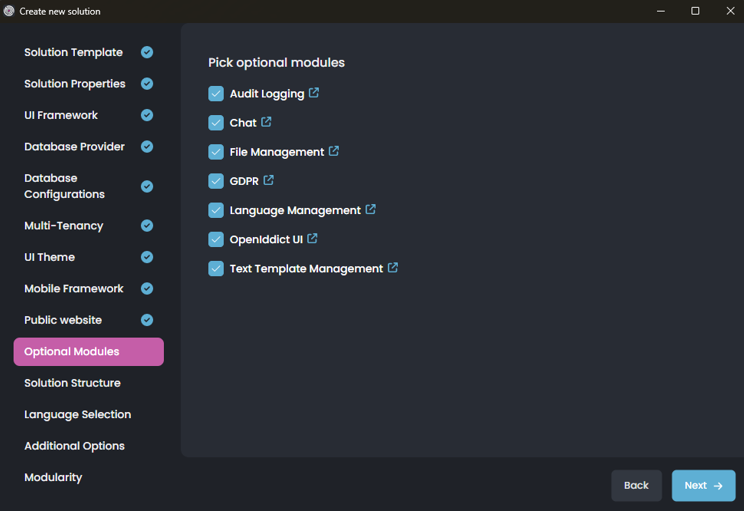744x511 pixels.
Task: Open Audit Logging external documentation link icon
Action: pos(314,93)
